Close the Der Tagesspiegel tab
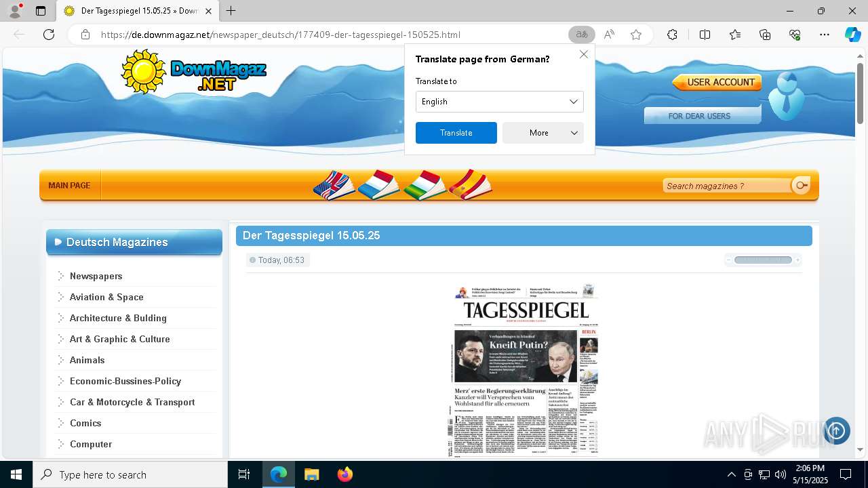Viewport: 868px width, 488px height. 209,11
